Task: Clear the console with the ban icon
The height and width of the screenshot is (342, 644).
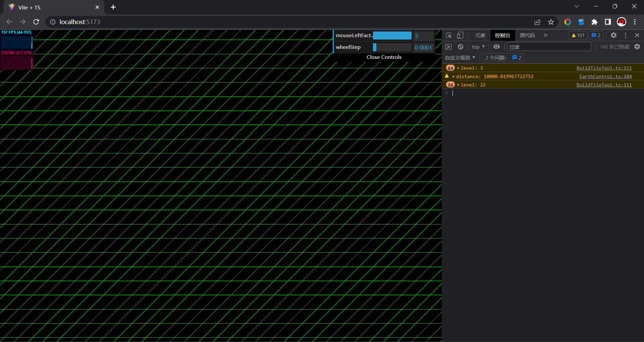Action: pyautogui.click(x=461, y=47)
